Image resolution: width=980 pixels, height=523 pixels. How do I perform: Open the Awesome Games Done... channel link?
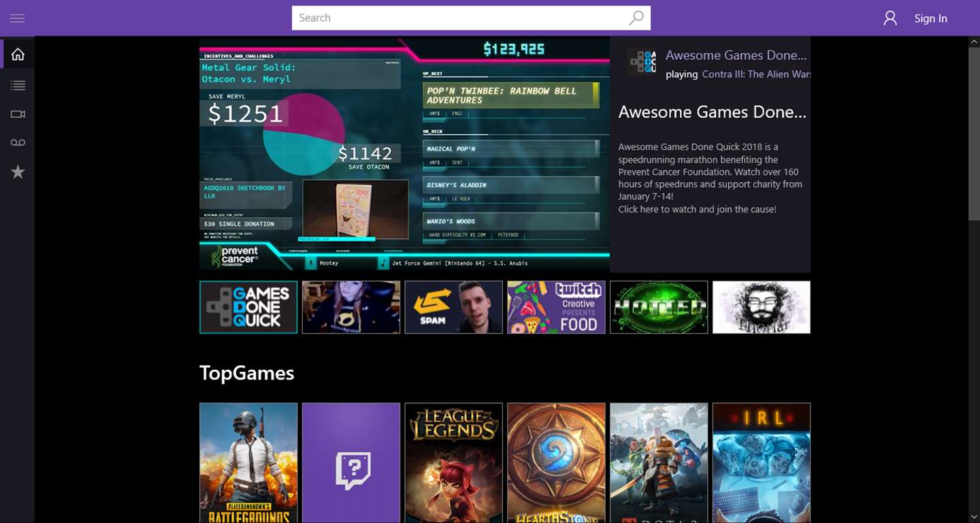[x=736, y=55]
